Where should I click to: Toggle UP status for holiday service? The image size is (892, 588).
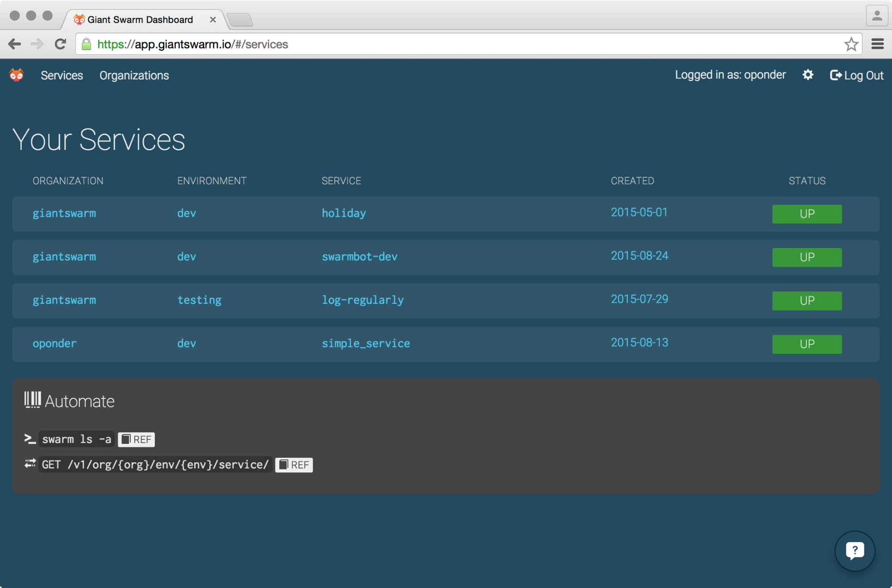[807, 213]
